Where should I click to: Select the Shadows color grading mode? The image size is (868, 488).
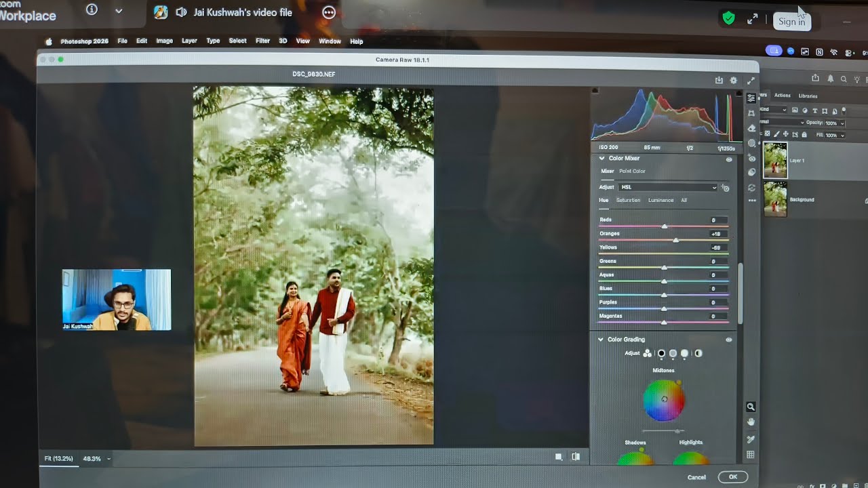pyautogui.click(x=661, y=353)
